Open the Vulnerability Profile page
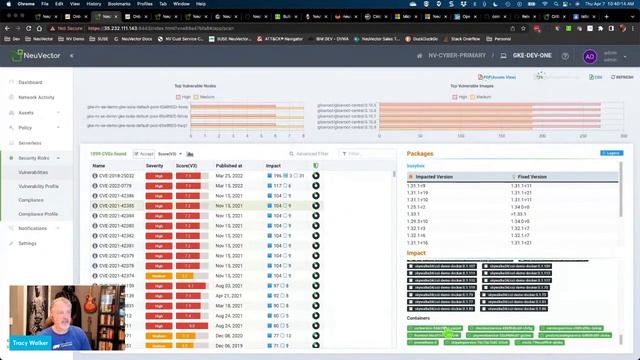This screenshot has width=640, height=360. point(38,186)
